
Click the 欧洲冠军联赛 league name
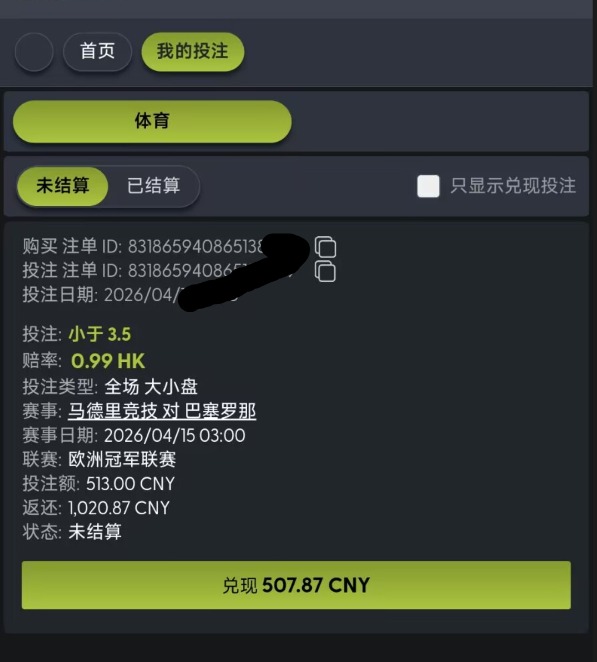(122, 459)
